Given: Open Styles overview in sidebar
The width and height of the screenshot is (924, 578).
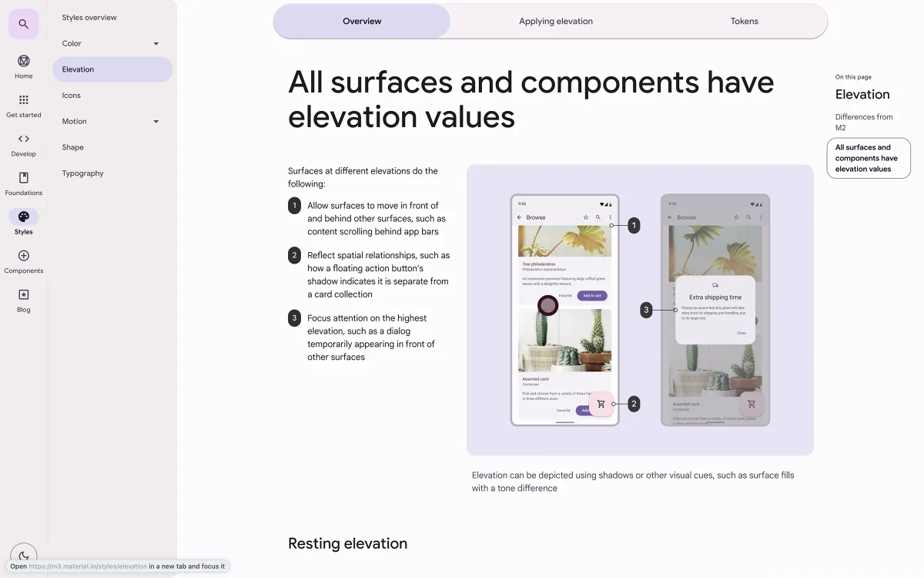Looking at the screenshot, I should click(x=89, y=18).
